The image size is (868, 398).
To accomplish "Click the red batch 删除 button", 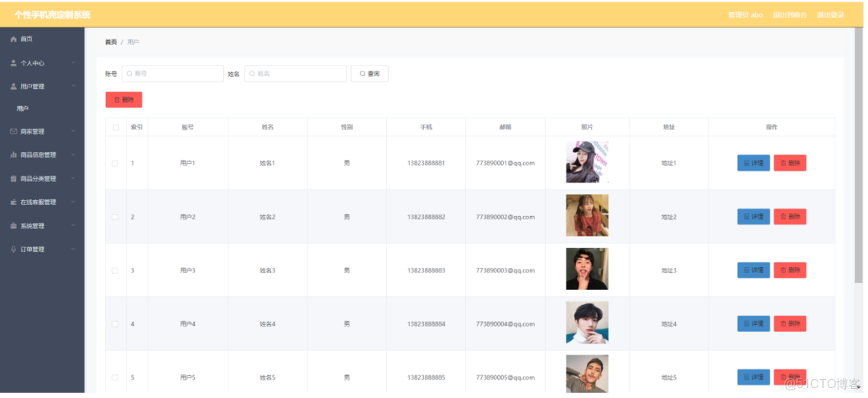I will coord(124,100).
